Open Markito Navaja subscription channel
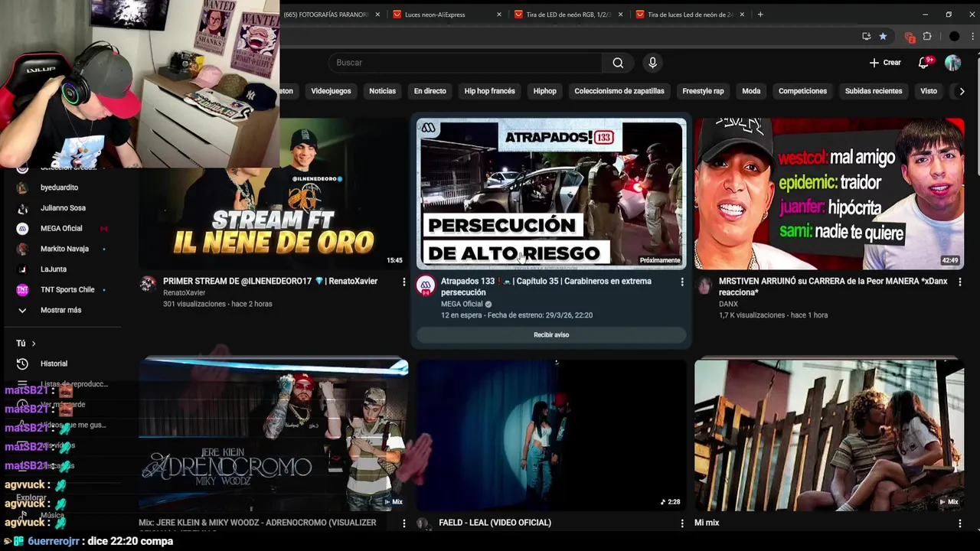980x551 pixels. coord(64,249)
